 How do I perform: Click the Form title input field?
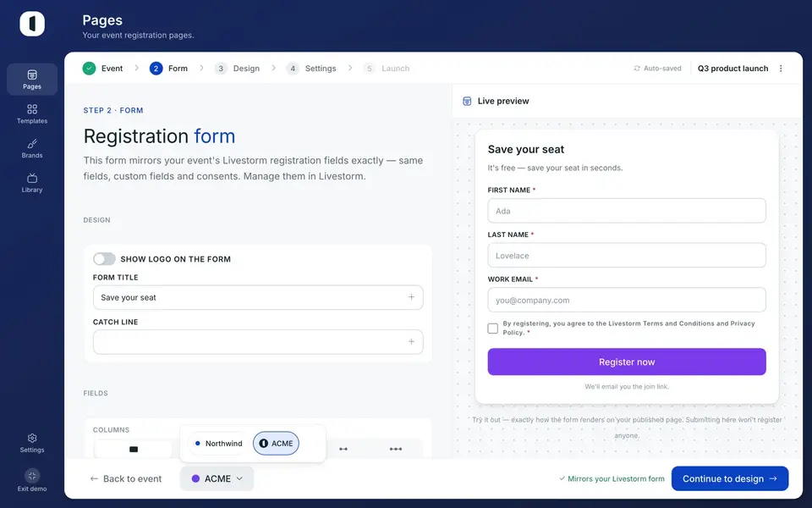pyautogui.click(x=258, y=297)
